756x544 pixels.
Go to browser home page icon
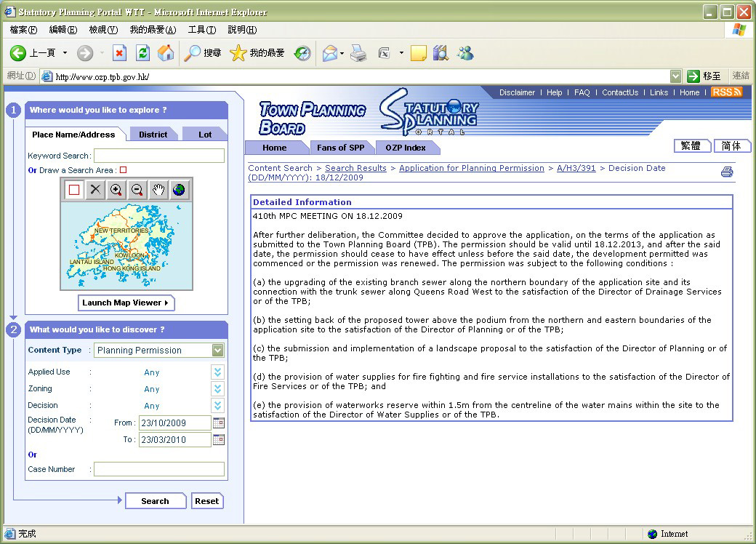(x=166, y=53)
